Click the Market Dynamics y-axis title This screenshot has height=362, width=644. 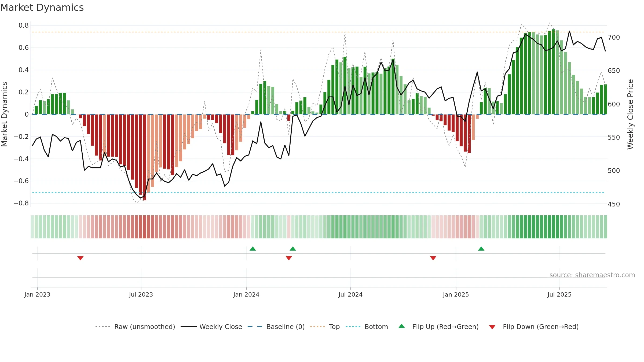point(4,114)
